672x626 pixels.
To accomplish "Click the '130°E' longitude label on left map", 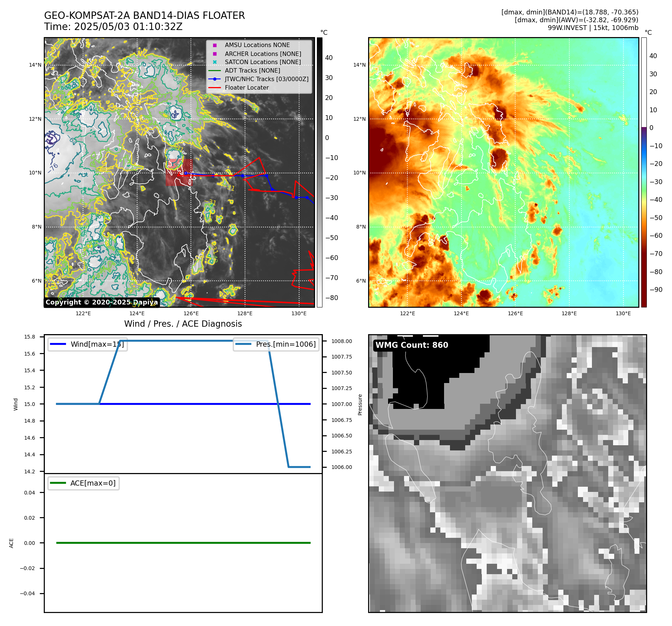I will (299, 313).
